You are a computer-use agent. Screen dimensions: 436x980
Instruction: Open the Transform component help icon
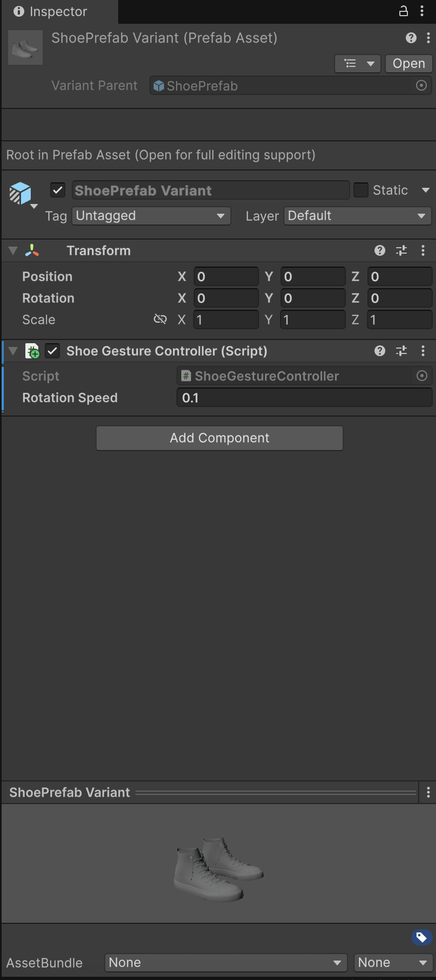point(380,250)
